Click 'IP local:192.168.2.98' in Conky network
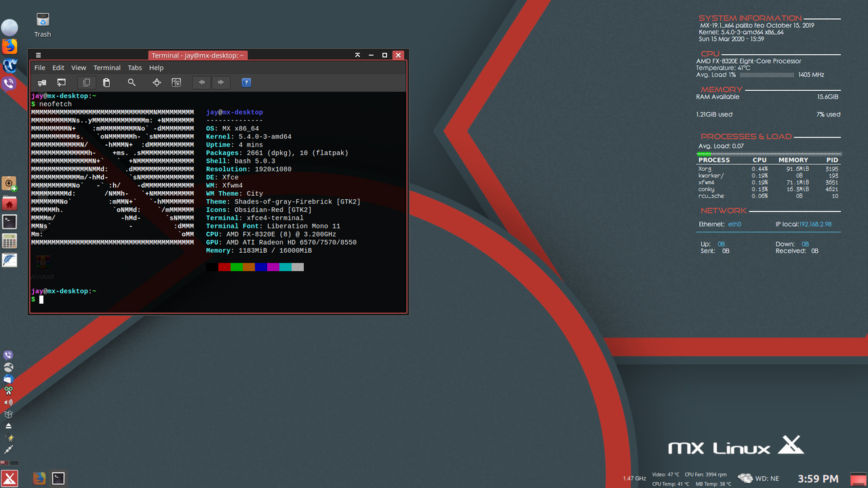 point(804,224)
